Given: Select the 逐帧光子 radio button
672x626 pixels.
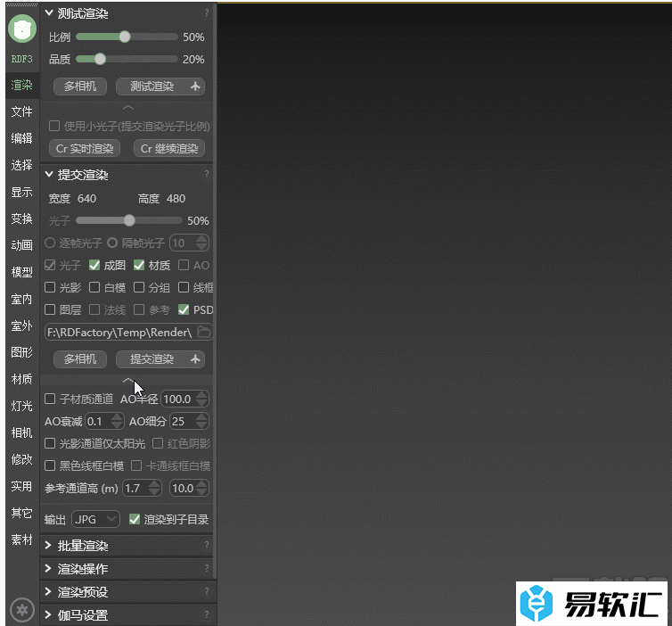Looking at the screenshot, I should [50, 243].
